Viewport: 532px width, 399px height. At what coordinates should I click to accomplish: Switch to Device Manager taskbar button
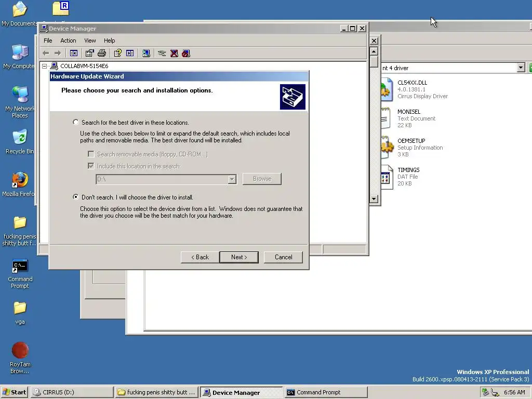[x=241, y=392]
